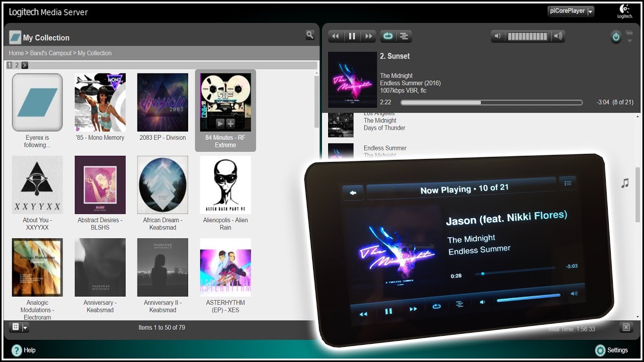Viewport: 644px width, 362px height.
Task: Tap volume down icon on touchscreen device
Action: [482, 302]
